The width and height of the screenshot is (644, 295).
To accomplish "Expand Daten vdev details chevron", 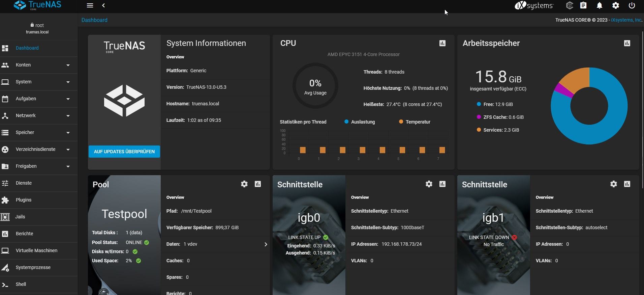I will tap(266, 244).
